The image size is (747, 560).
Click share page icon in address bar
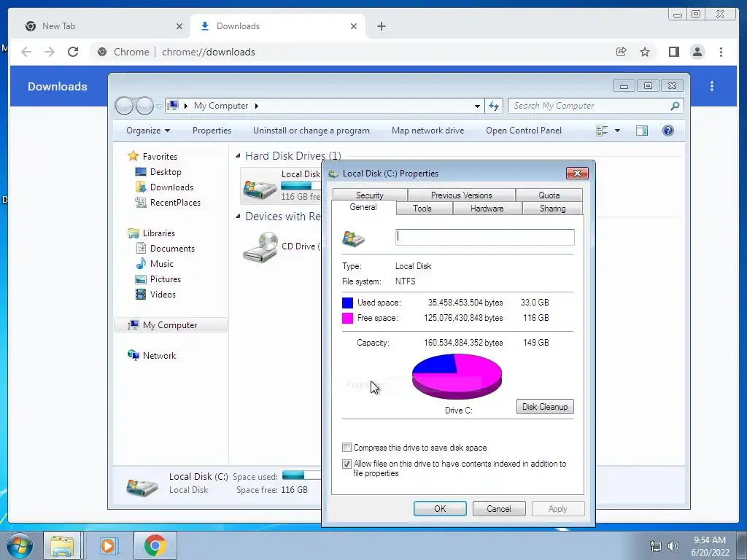point(621,52)
